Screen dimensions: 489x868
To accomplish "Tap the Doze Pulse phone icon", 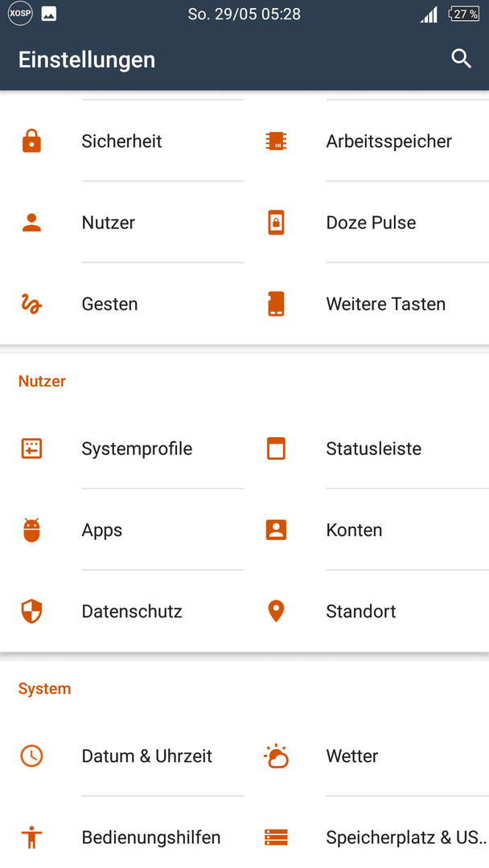I will click(x=276, y=223).
